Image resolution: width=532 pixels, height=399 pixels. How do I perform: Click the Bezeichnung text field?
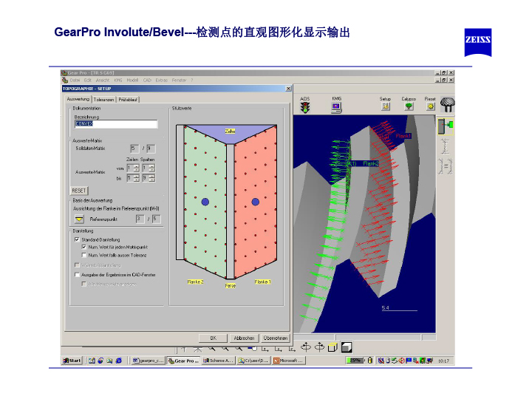[115, 124]
